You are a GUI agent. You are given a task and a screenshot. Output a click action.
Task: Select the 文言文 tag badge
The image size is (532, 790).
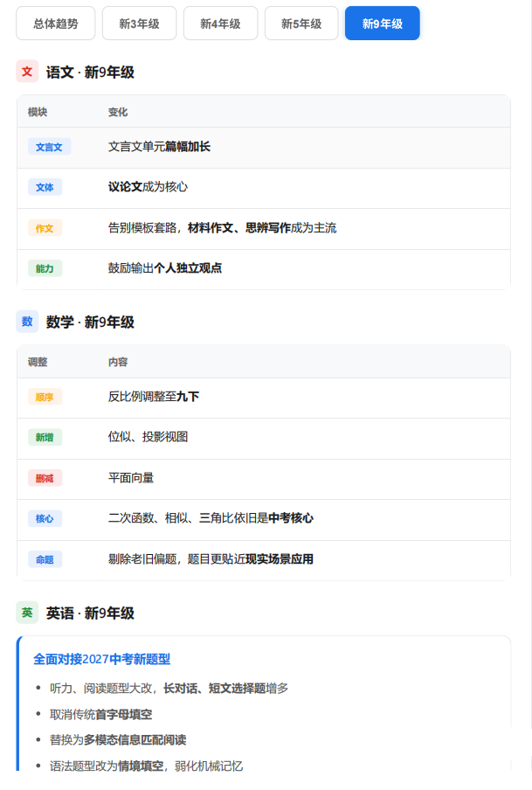50,147
